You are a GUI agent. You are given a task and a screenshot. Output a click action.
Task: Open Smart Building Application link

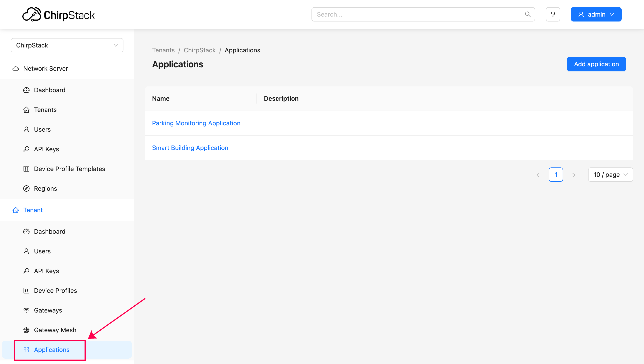pyautogui.click(x=190, y=148)
